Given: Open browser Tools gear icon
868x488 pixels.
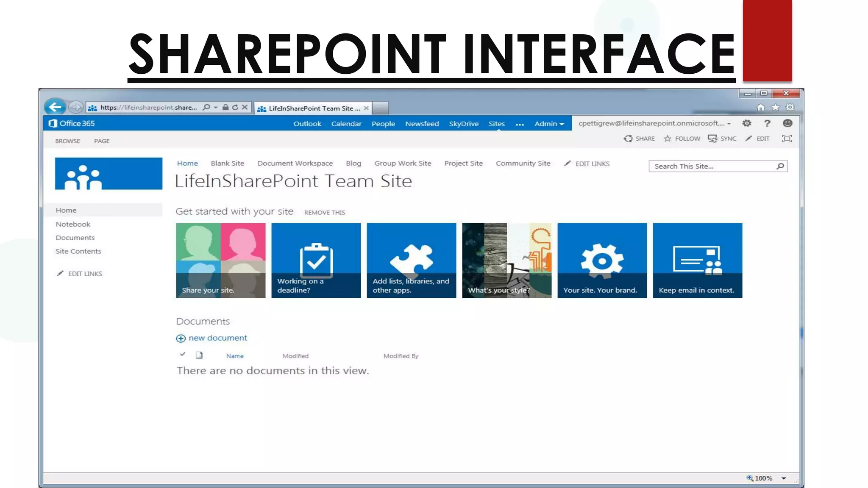Looking at the screenshot, I should (x=790, y=107).
